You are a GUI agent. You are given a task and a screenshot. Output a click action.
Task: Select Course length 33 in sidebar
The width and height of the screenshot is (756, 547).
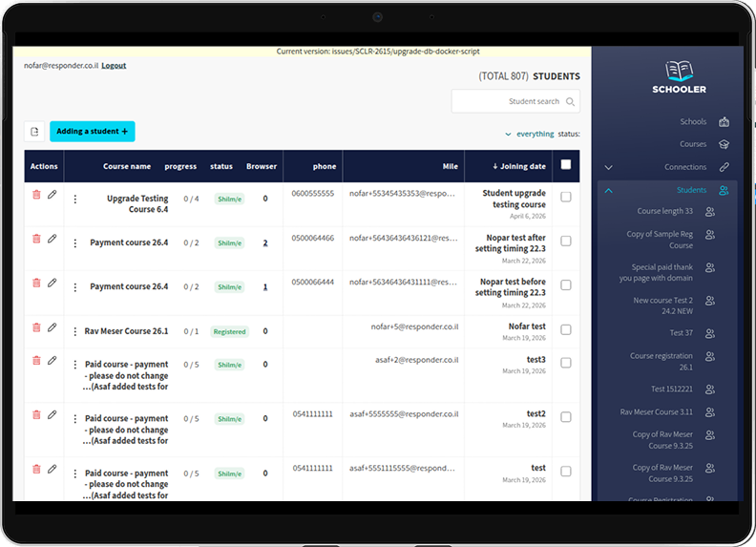tap(665, 211)
